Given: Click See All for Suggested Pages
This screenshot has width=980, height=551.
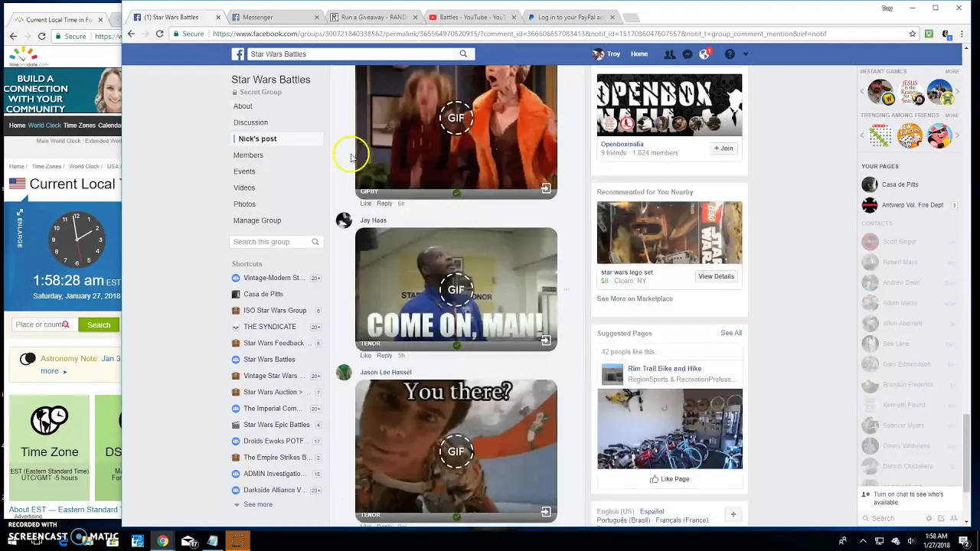Looking at the screenshot, I should tap(731, 333).
